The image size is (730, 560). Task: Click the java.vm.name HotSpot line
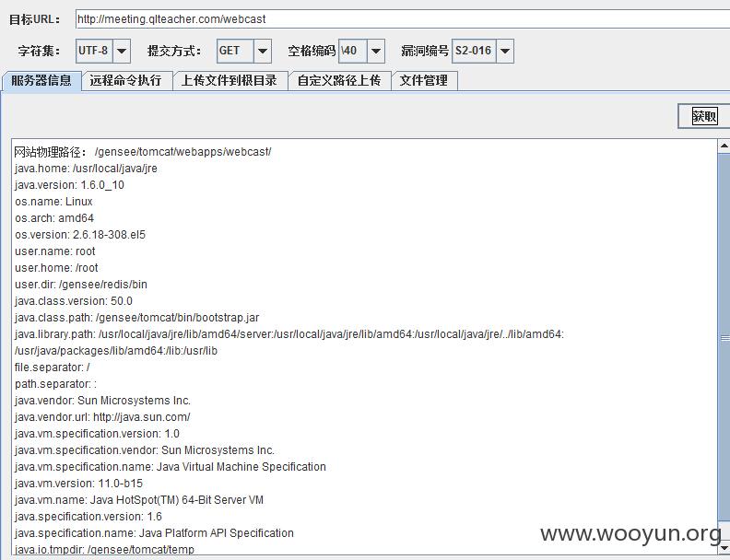pos(139,500)
